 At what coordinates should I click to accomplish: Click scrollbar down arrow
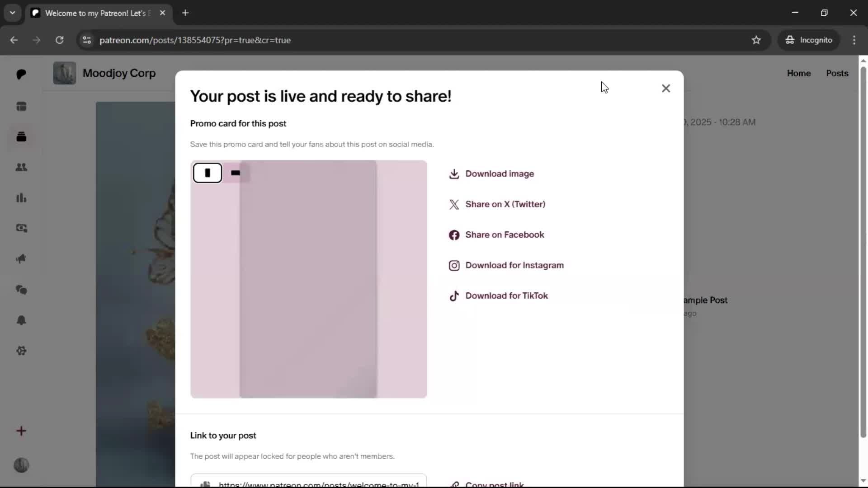863,481
